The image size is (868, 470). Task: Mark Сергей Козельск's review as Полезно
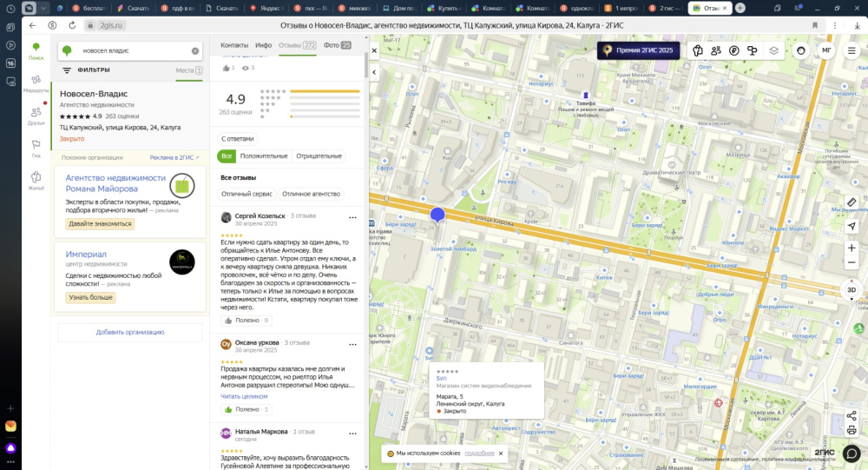click(247, 321)
